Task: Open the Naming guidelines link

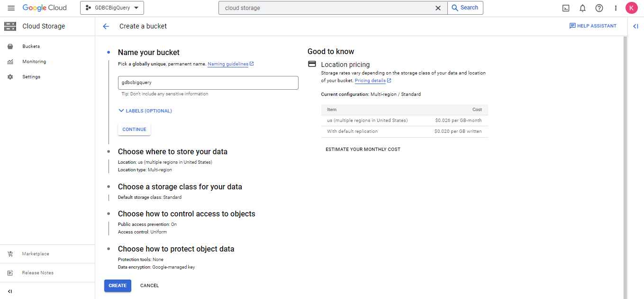Action: (228, 64)
